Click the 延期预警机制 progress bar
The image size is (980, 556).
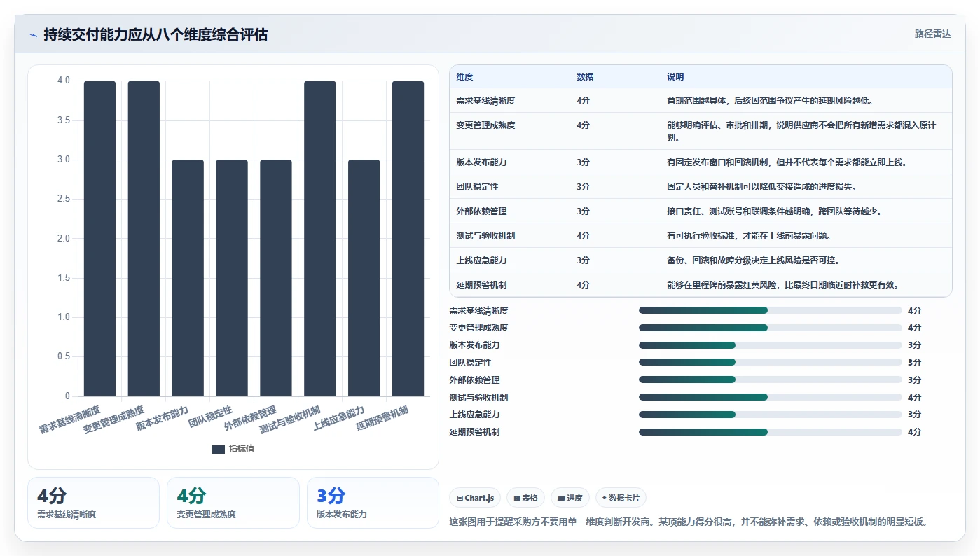click(x=771, y=432)
